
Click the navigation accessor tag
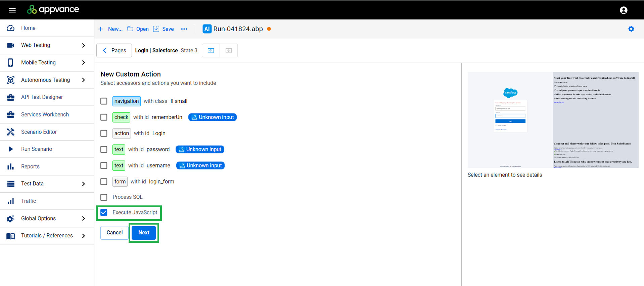tap(126, 101)
